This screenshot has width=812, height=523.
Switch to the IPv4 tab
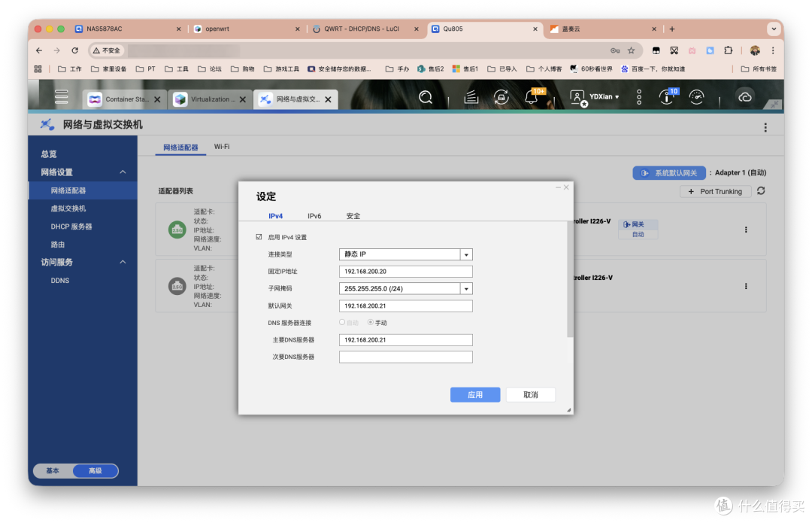pos(275,216)
